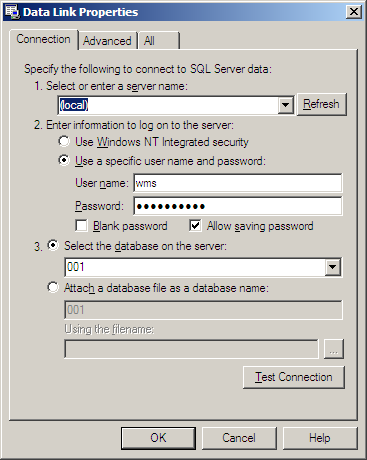Click Test Connection button
This screenshot has width=367, height=460.
(294, 377)
